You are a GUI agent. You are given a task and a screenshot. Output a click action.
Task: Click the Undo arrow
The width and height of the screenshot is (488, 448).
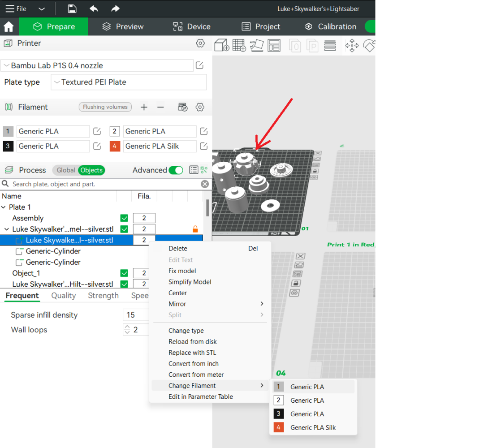[94, 9]
